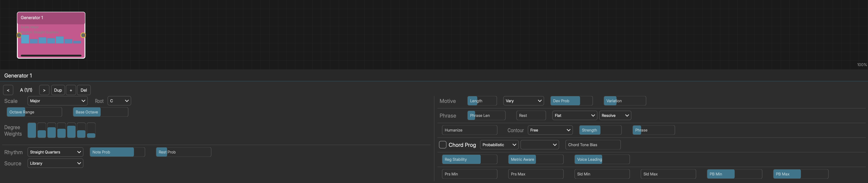
Task: Click Generator 1 node input port
Action: (x=19, y=35)
